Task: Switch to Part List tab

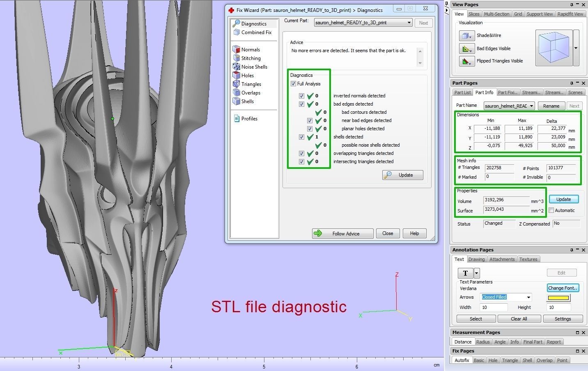Action: coord(462,92)
